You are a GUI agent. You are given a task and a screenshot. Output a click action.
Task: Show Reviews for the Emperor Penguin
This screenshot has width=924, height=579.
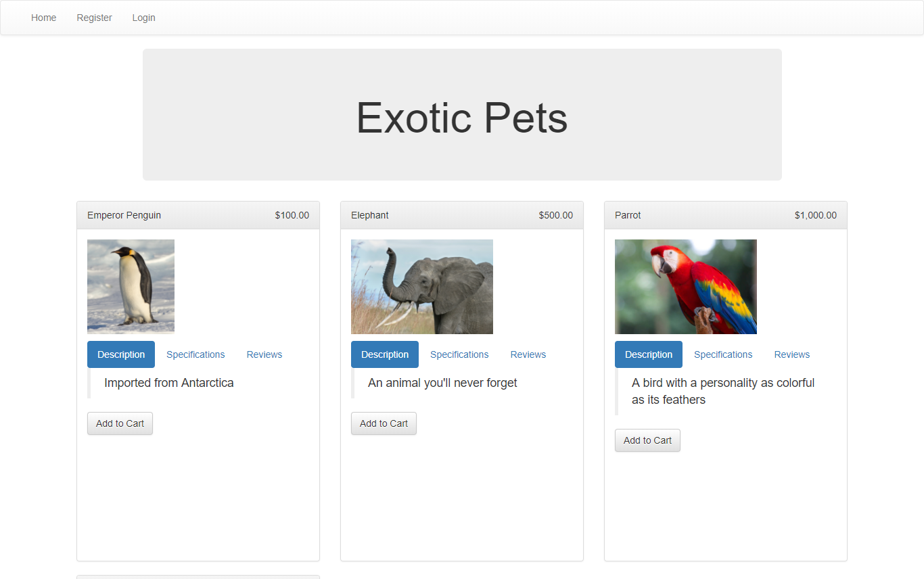point(264,354)
